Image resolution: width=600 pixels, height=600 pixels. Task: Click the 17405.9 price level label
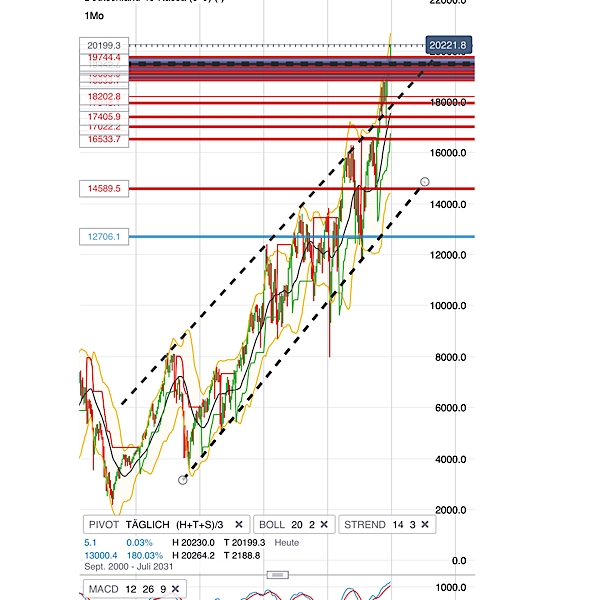104,117
